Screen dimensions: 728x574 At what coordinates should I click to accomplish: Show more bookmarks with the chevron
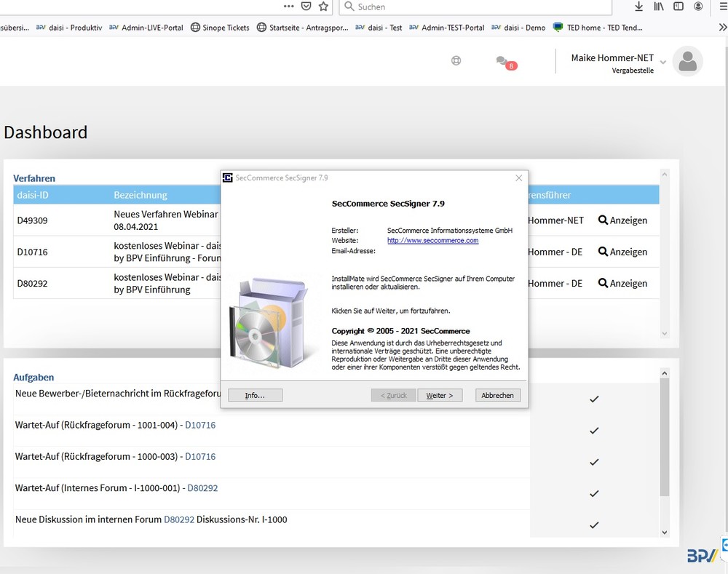point(722,28)
